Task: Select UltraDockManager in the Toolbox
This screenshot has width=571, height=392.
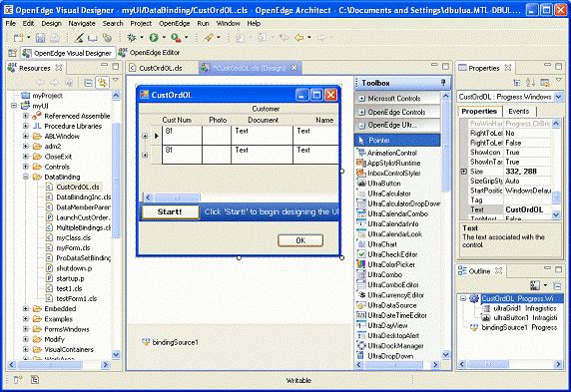Action: pyautogui.click(x=395, y=346)
